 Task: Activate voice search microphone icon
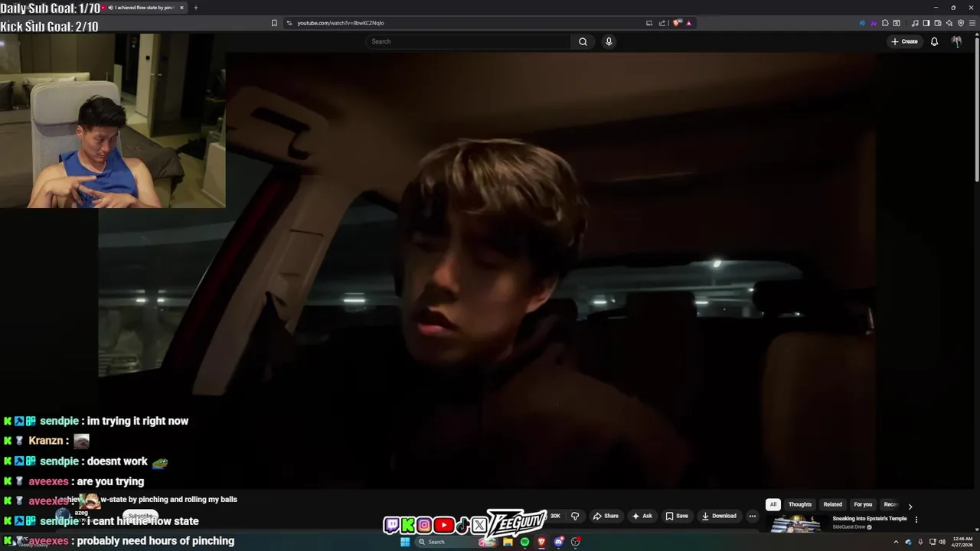tap(609, 41)
